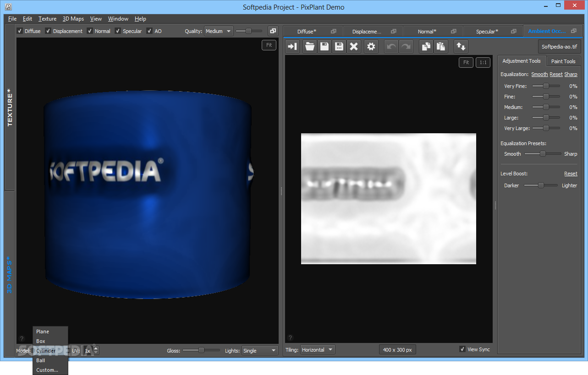The height and width of the screenshot is (375, 588).
Task: Toggle the Diffuse checkbox
Action: [19, 31]
